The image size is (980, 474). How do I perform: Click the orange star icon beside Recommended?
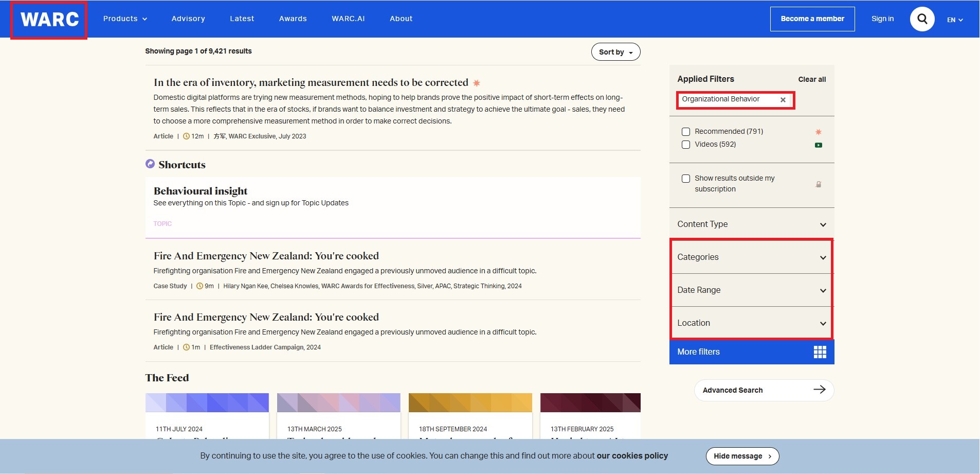(818, 132)
